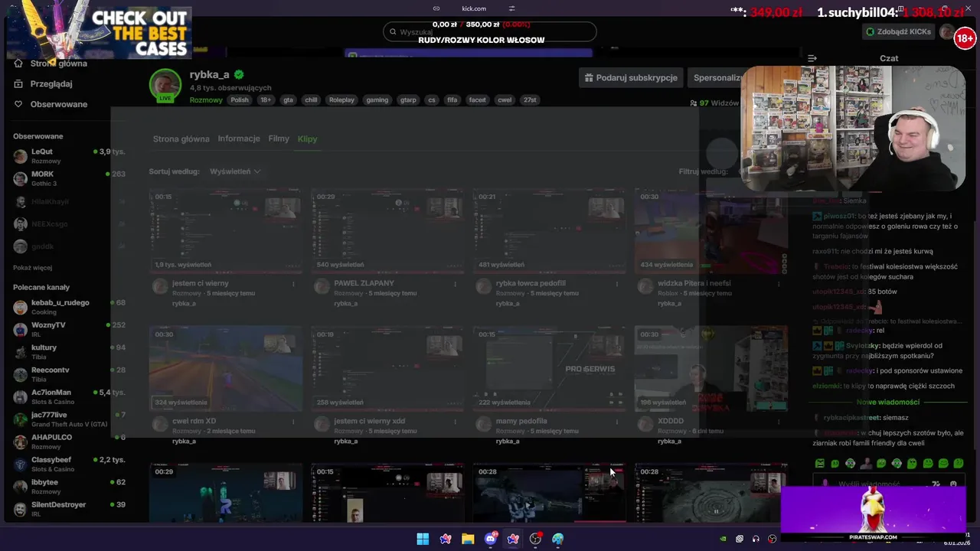Click the NVIDIA icon in system tray
This screenshot has height=551, width=980.
(723, 539)
